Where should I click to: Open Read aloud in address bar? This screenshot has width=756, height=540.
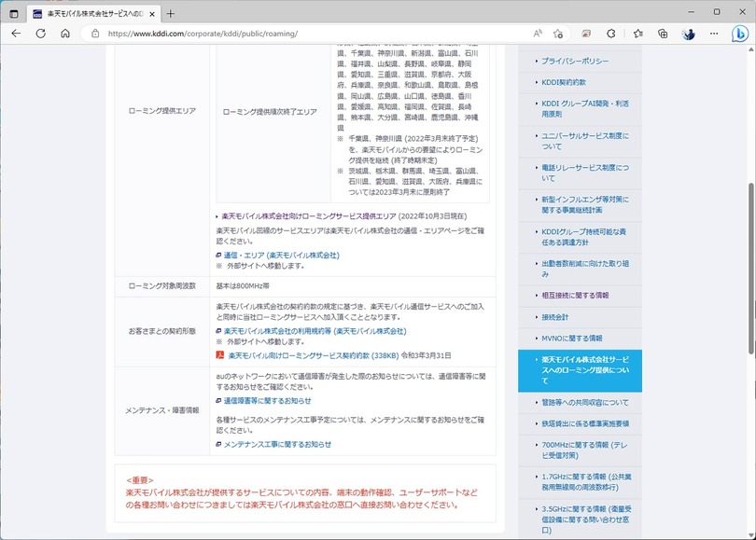[538, 34]
